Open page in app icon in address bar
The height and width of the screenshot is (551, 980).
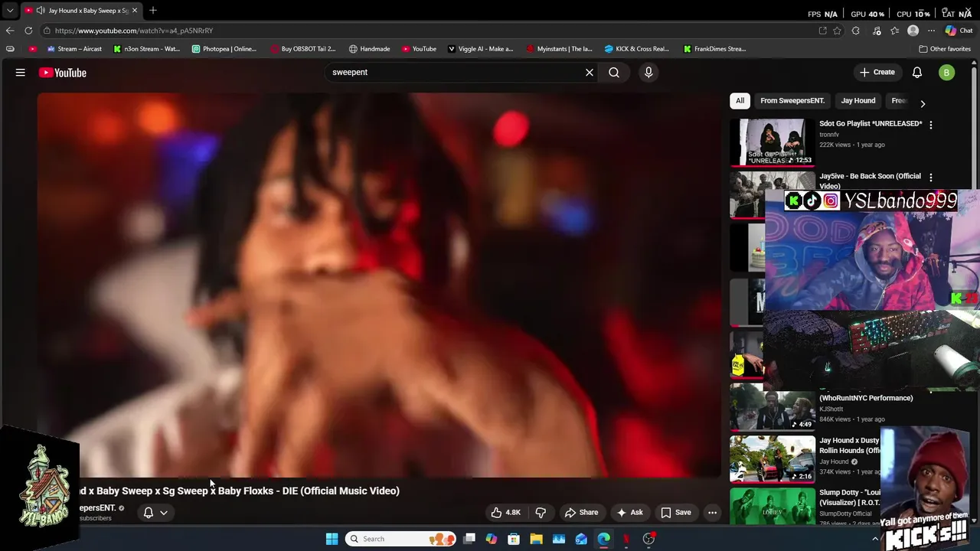point(822,31)
